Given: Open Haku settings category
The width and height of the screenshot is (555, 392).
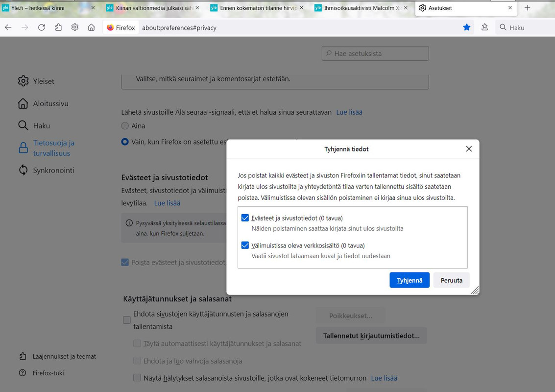Looking at the screenshot, I should click(42, 126).
